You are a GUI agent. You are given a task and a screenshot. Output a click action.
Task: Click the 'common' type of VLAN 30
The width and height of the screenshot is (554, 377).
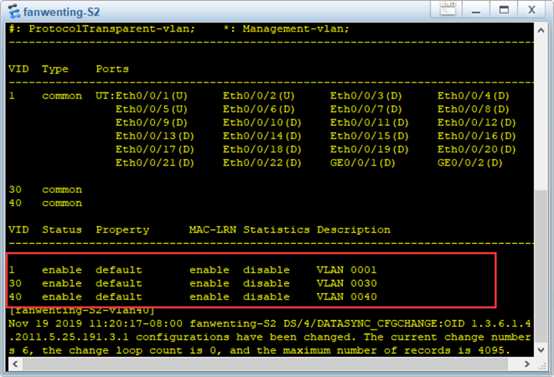point(62,190)
